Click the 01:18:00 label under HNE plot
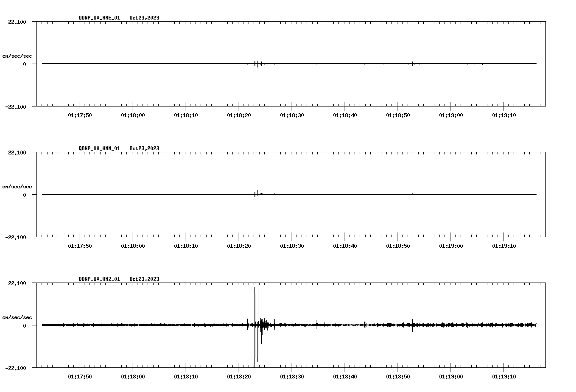Screen dimensions: 576x392 pos(133,115)
